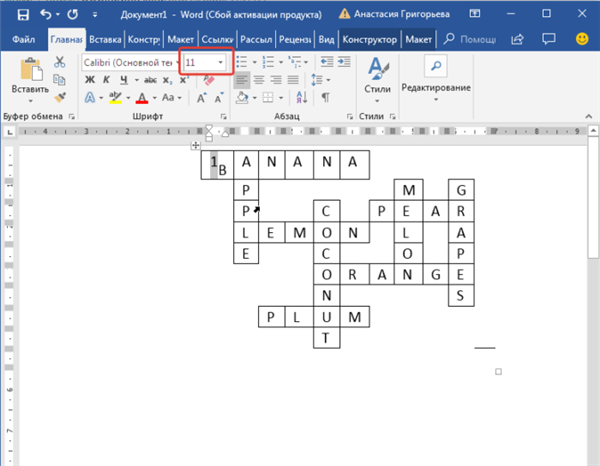Click the bulleted list icon

(241, 62)
